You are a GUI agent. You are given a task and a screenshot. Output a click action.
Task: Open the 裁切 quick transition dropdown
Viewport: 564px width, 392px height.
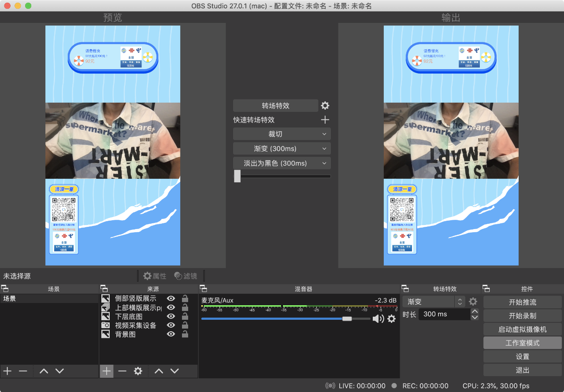(282, 134)
